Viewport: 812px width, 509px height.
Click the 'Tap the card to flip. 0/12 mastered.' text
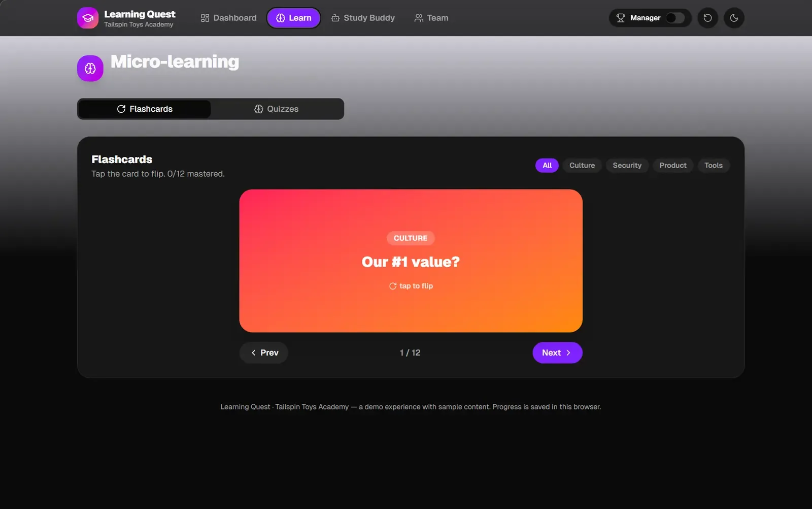(x=158, y=174)
